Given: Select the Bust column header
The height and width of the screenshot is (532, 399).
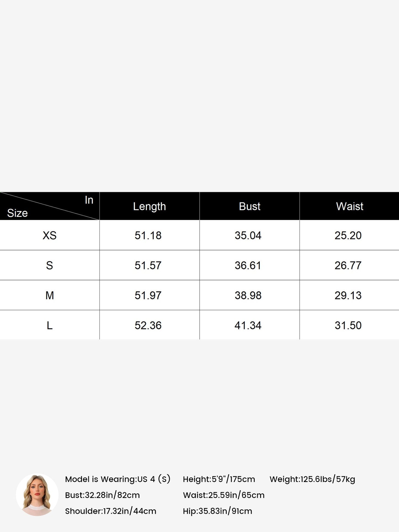Looking at the screenshot, I should pyautogui.click(x=250, y=206).
